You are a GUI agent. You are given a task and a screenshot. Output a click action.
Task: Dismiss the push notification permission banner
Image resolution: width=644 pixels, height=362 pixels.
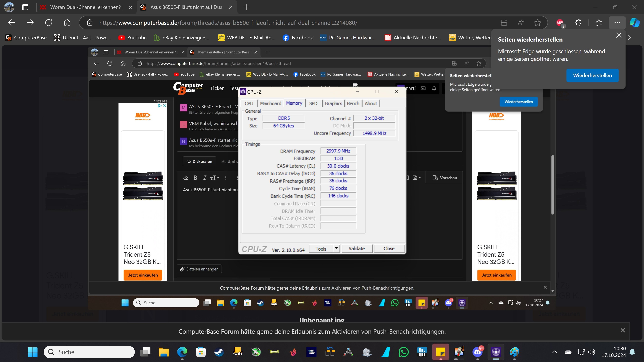coord(623,330)
